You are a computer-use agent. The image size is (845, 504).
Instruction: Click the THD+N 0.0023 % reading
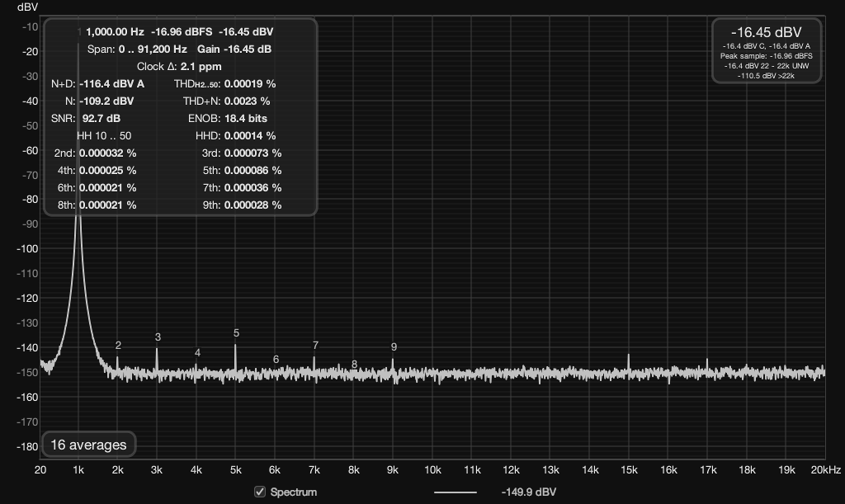coord(226,101)
